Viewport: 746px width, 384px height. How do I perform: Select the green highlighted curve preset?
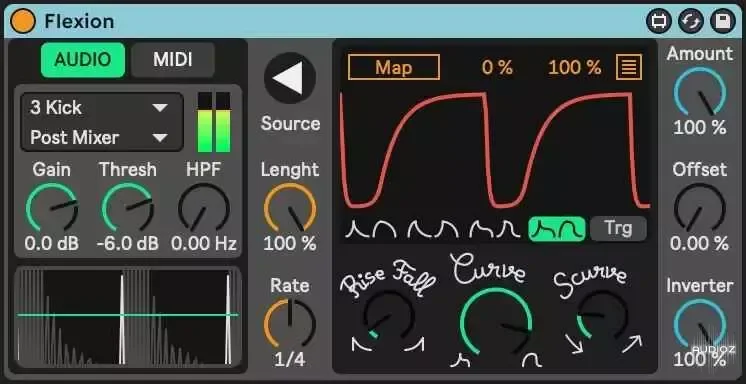click(557, 229)
